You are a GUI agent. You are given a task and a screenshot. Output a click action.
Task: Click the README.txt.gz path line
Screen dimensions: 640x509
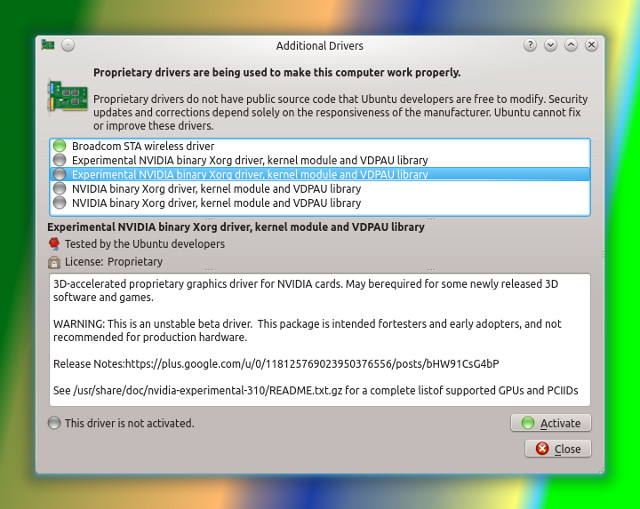(316, 391)
